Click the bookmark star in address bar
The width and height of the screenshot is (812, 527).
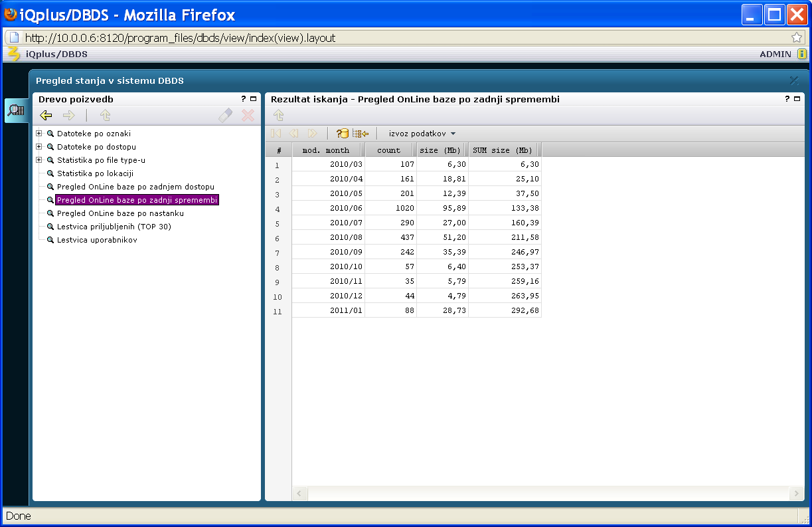coord(797,38)
